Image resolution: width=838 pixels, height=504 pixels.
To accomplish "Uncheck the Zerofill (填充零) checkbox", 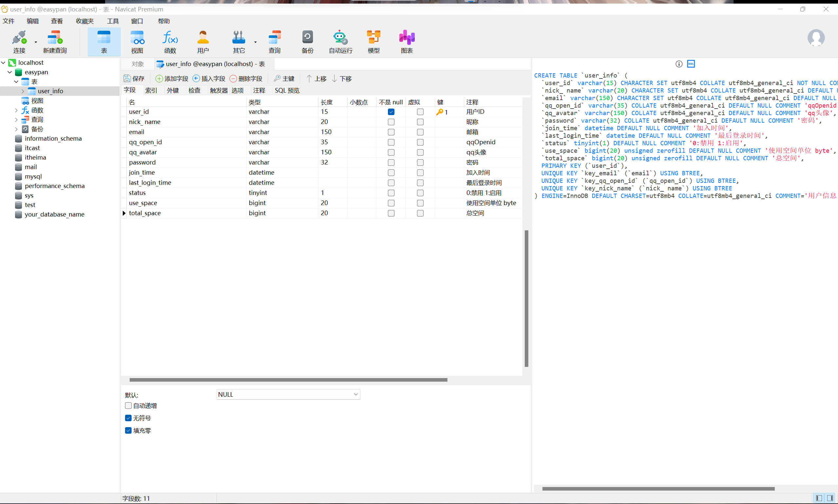I will pyautogui.click(x=128, y=430).
